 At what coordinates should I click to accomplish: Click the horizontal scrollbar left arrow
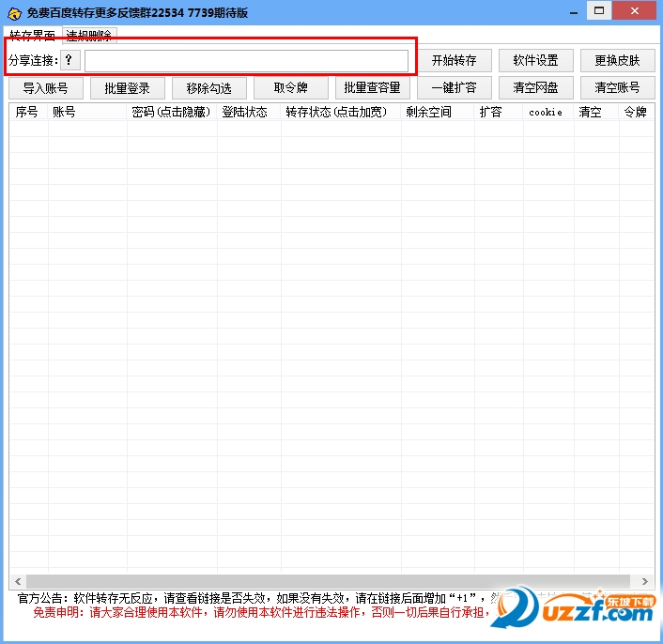18,581
